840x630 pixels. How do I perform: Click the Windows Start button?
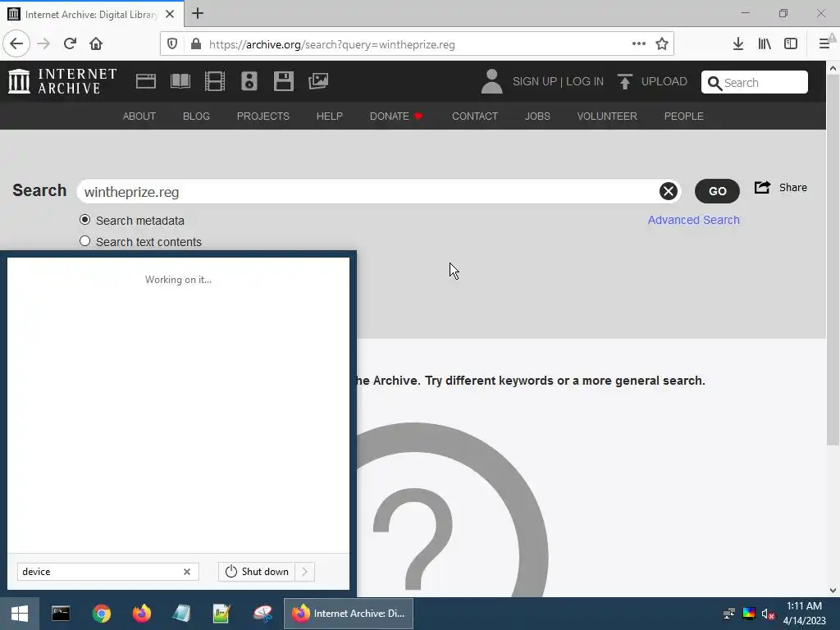(20, 614)
